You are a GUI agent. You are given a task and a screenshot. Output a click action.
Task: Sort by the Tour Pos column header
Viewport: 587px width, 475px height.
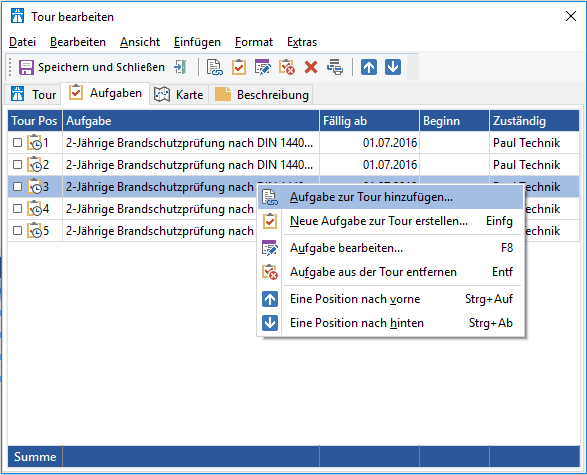34,121
